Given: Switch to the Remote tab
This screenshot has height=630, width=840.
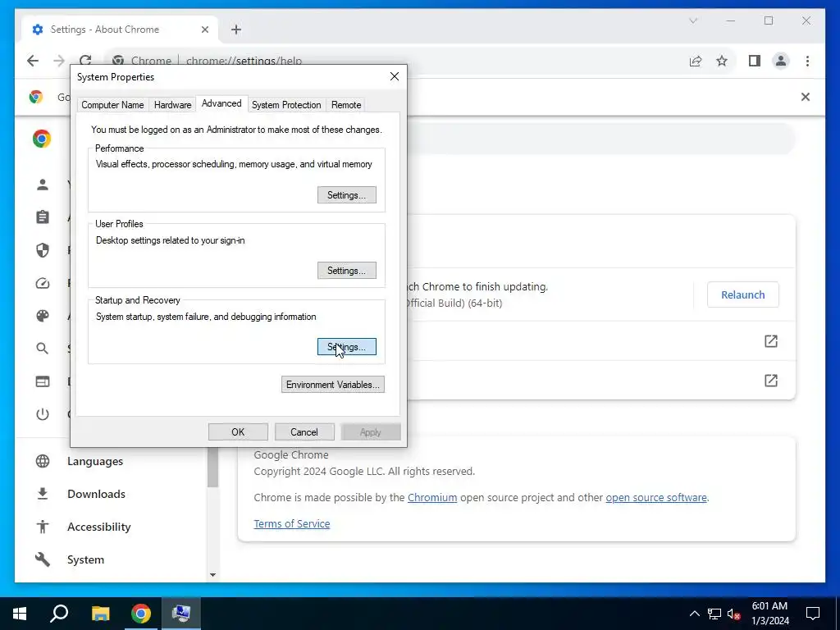Looking at the screenshot, I should pyautogui.click(x=346, y=105).
